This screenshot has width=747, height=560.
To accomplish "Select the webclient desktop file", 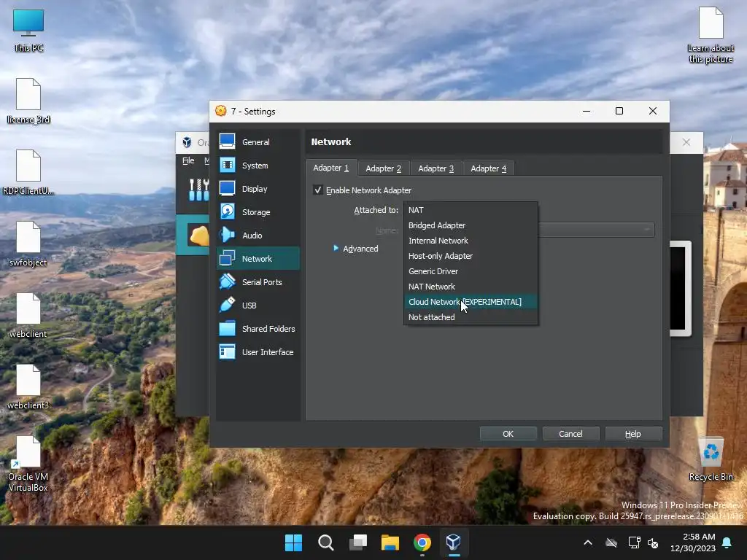I will click(x=28, y=315).
